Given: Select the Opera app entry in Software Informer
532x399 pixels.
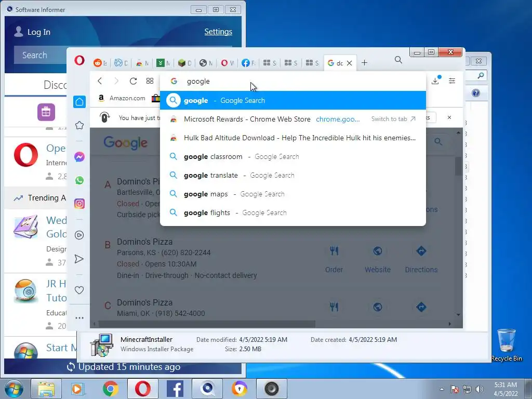Looking at the screenshot, I should pyautogui.click(x=36, y=161).
